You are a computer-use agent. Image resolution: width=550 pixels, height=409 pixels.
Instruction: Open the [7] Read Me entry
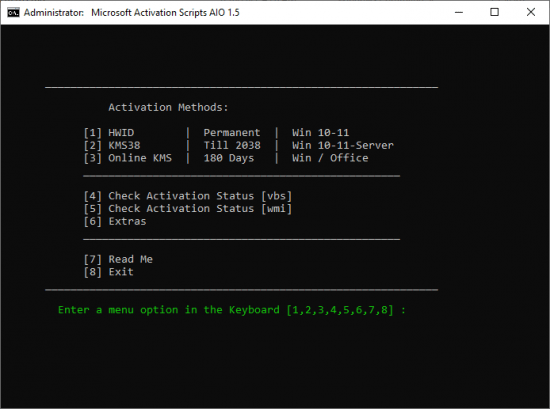pyautogui.click(x=118, y=259)
